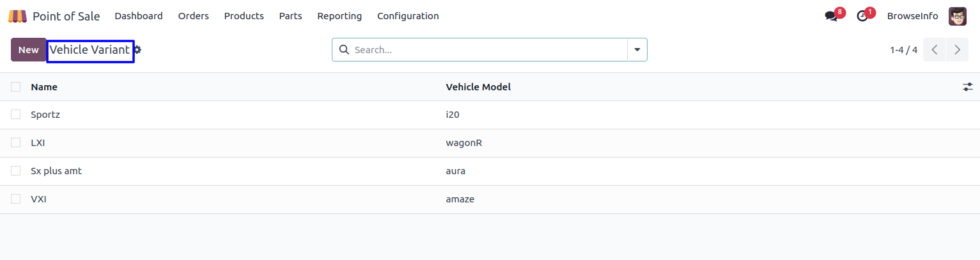The height and width of the screenshot is (260, 980).
Task: Open the Reporting menu
Action: [339, 16]
